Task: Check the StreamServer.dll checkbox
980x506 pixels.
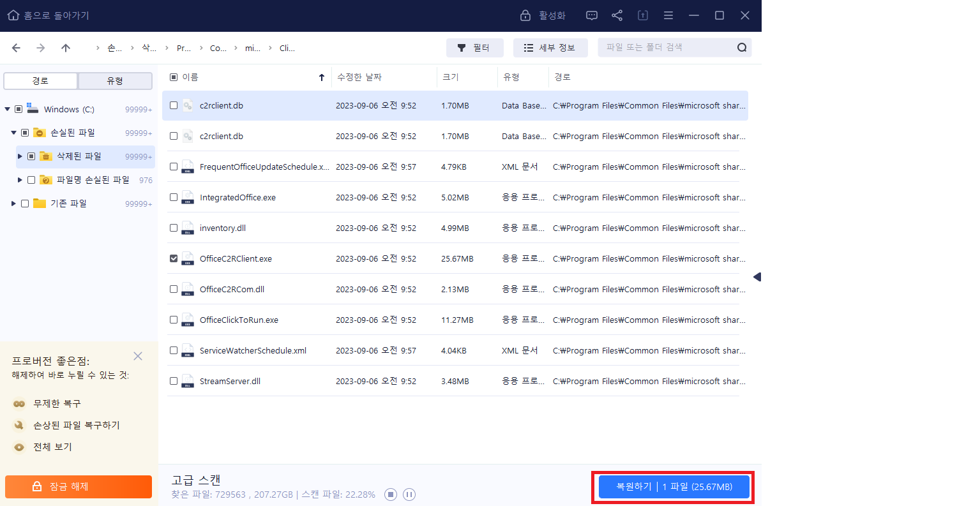Action: 173,381
